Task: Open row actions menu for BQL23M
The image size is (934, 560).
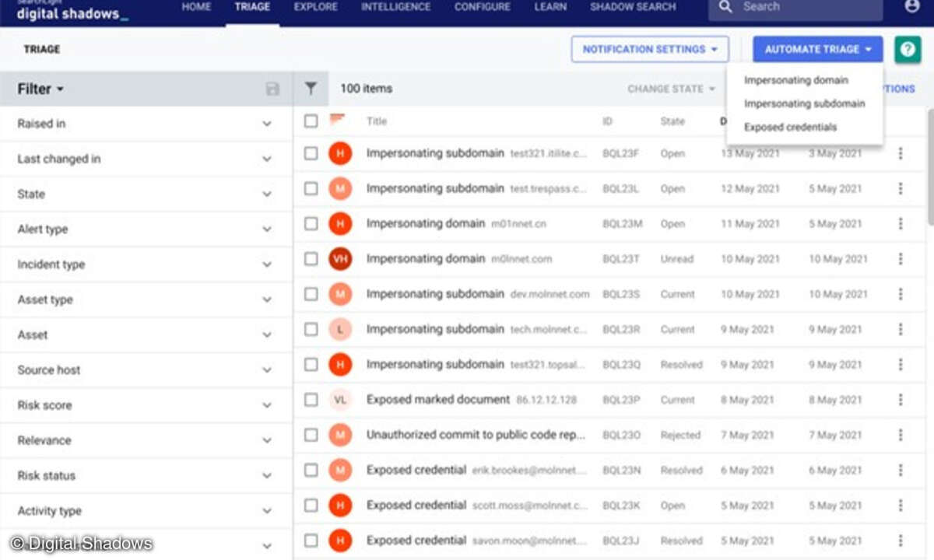Action: 901,224
